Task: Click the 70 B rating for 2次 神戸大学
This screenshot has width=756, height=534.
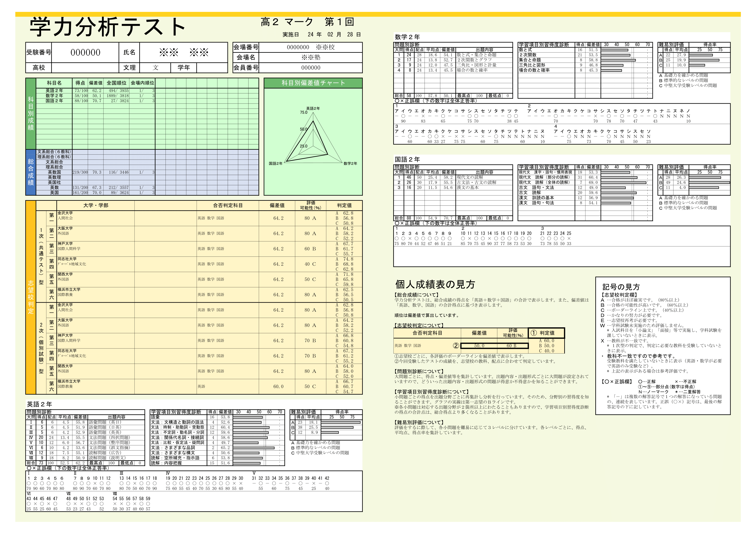Action: (x=310, y=341)
